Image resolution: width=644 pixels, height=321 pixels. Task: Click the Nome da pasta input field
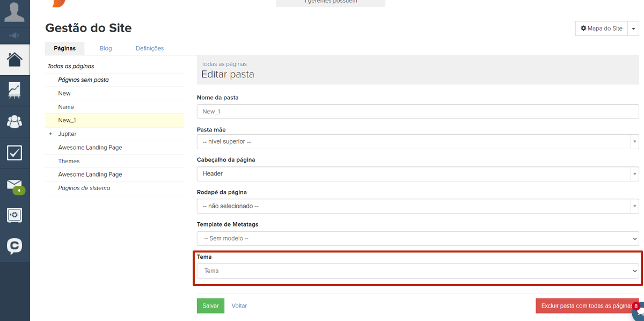(418, 112)
